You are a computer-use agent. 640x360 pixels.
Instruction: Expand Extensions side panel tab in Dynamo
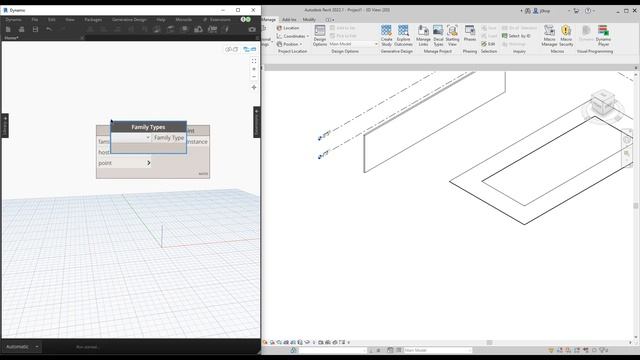[257, 122]
